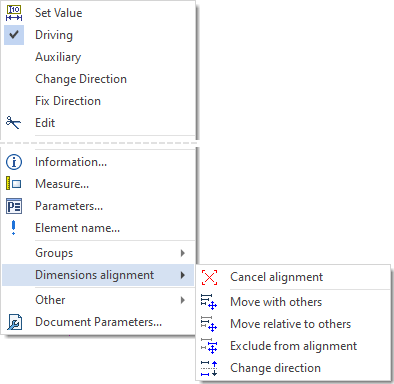Expand the Groups submenu arrow
394x384 pixels.
click(x=183, y=253)
